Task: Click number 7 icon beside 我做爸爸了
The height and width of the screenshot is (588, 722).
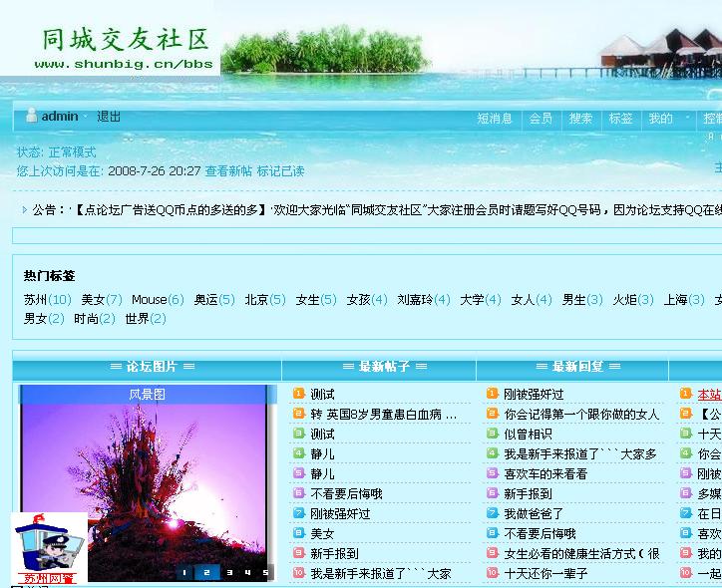Action: click(x=493, y=513)
